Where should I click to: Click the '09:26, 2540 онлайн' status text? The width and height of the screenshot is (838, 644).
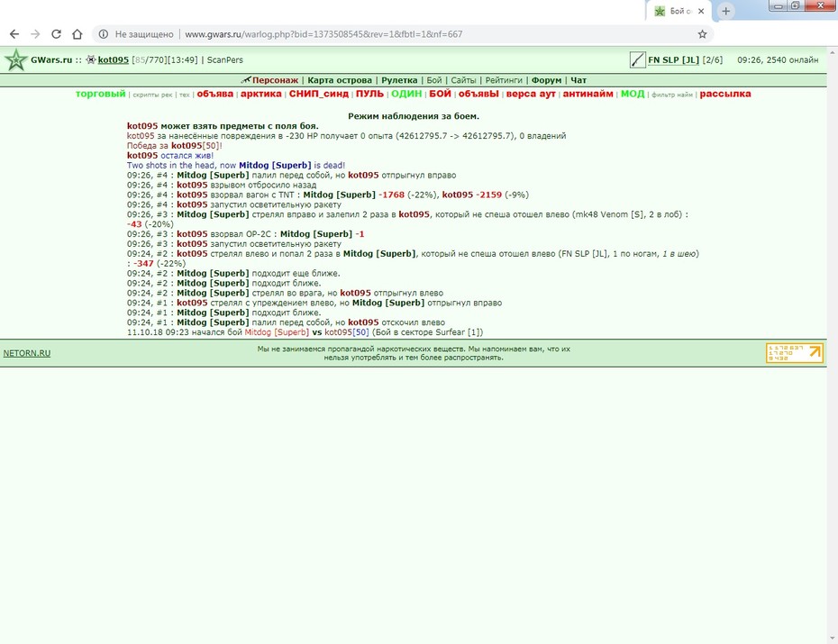coord(778,59)
